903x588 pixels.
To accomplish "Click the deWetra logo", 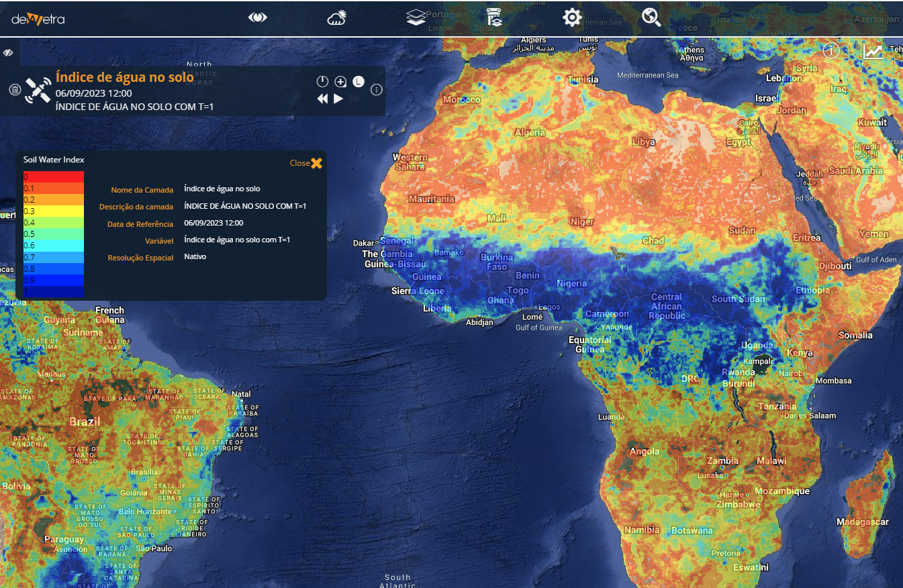I will 38,19.
